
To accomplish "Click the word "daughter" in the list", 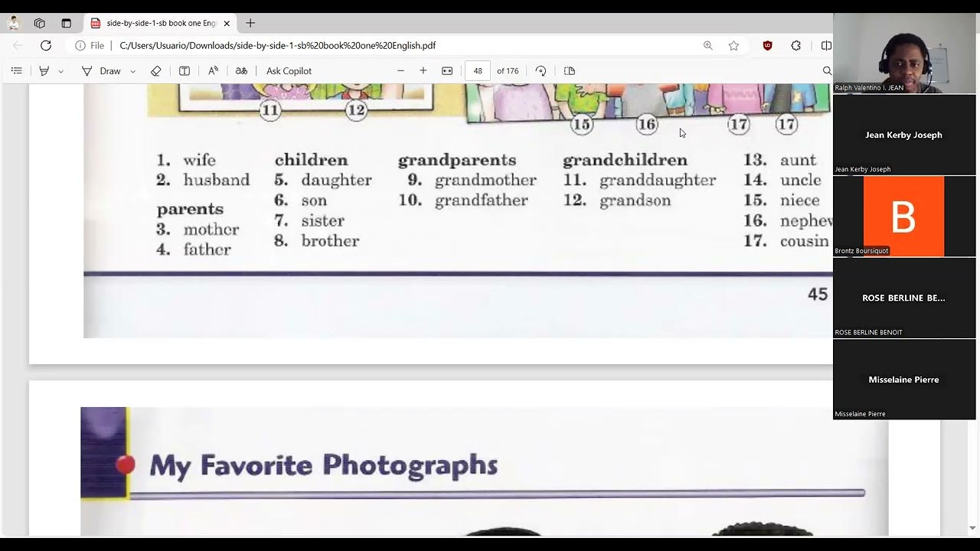I will pyautogui.click(x=336, y=181).
